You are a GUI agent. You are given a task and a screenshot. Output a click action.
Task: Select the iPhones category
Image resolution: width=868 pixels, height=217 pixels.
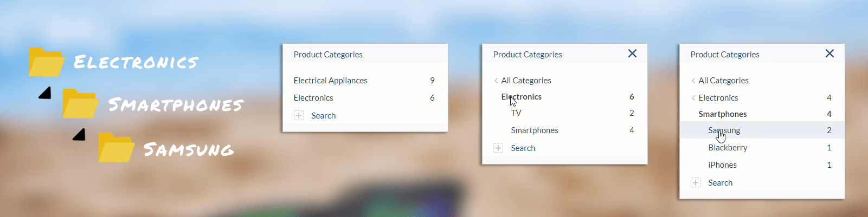(x=722, y=165)
